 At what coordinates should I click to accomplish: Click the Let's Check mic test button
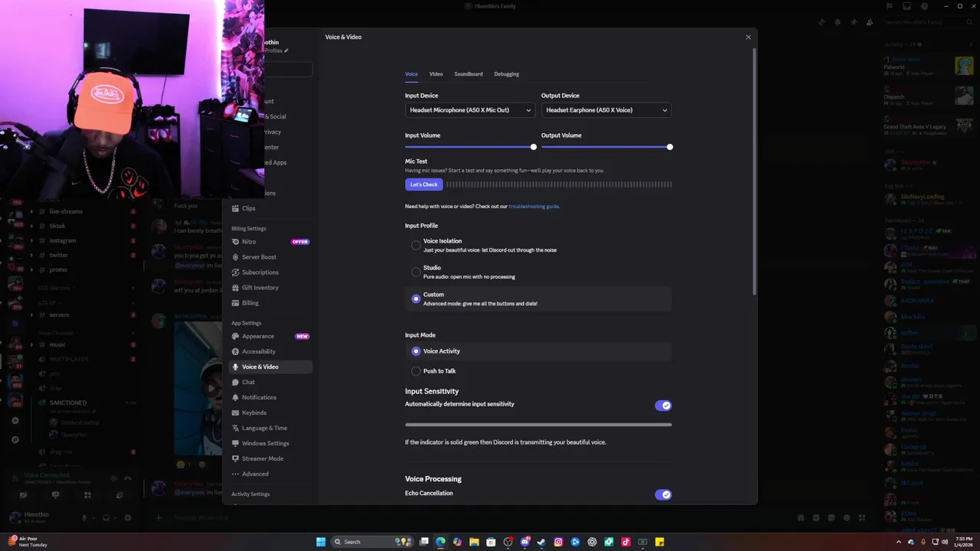click(424, 184)
